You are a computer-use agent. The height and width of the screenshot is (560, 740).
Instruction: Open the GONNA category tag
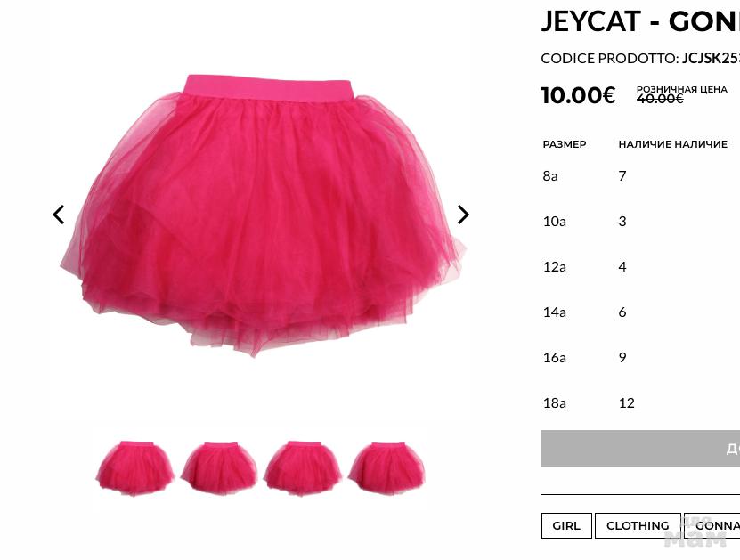(712, 525)
